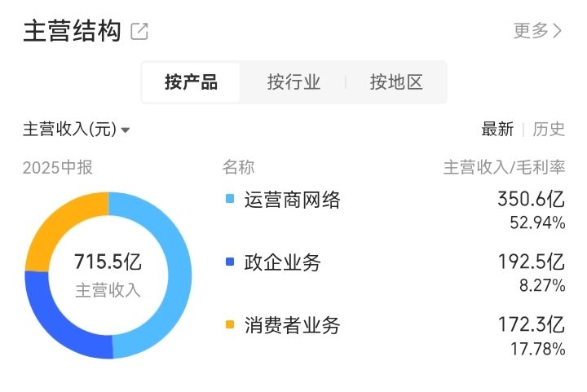
Task: Open the 运营商网络 row label
Action: click(292, 200)
